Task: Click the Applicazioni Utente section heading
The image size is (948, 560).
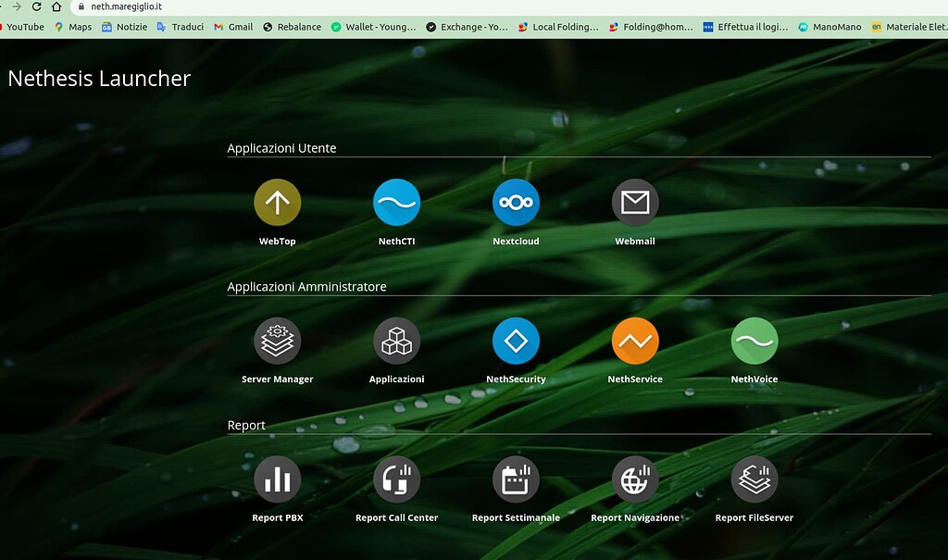Action: 281,148
